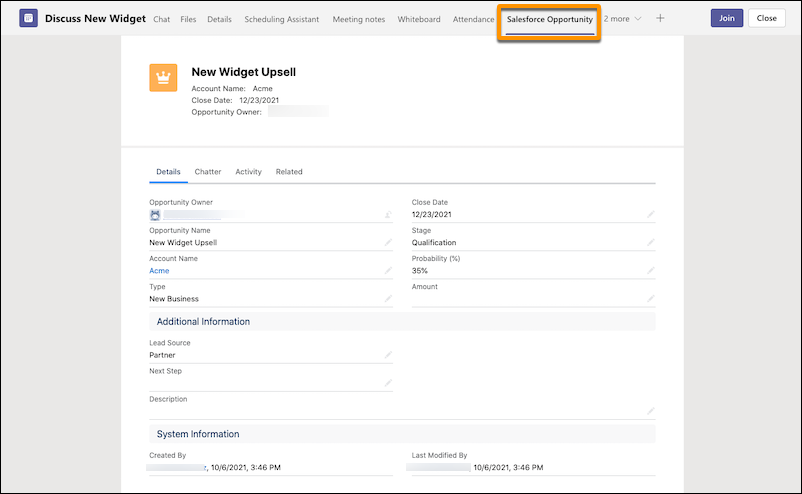Click the Created By timestamp 10/6/2021, 3:46 PM
The height and width of the screenshot is (494, 802).
pyautogui.click(x=246, y=467)
